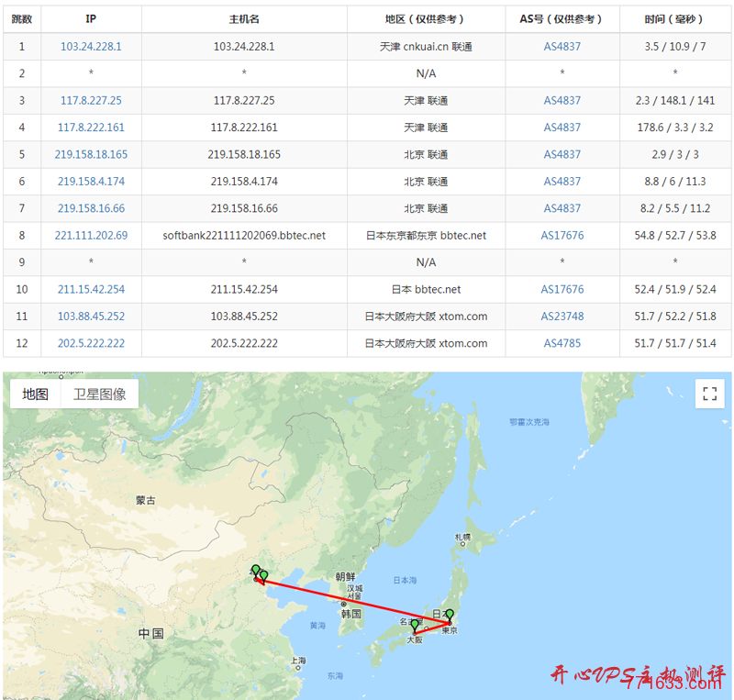Select the time value 52.4 / 51.9 / 52.4
Screen dimensions: 734x700
[x=675, y=289]
